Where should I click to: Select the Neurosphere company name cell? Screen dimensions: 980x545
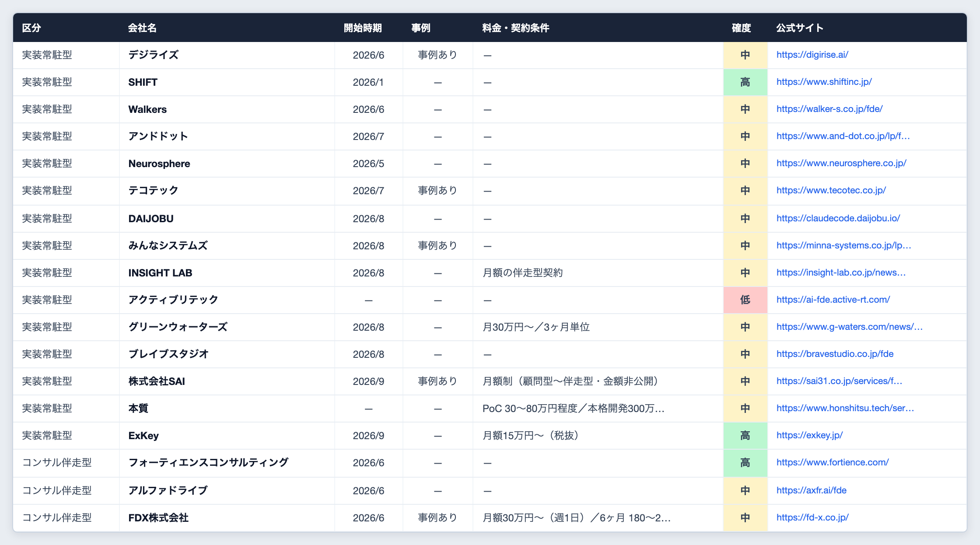[x=227, y=164]
